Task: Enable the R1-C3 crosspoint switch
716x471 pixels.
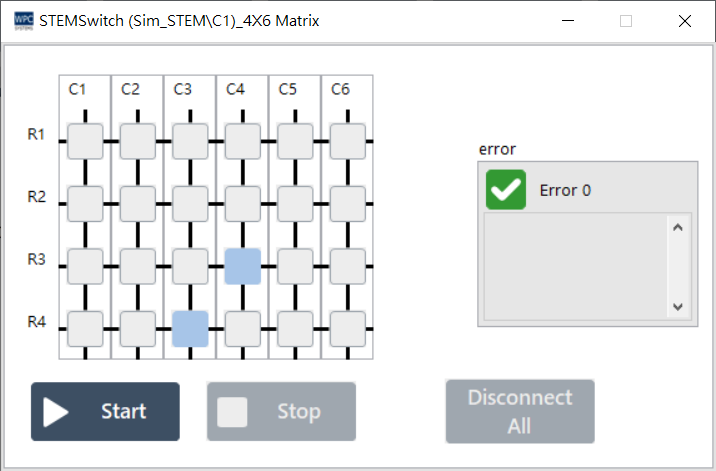Action: pyautogui.click(x=190, y=141)
